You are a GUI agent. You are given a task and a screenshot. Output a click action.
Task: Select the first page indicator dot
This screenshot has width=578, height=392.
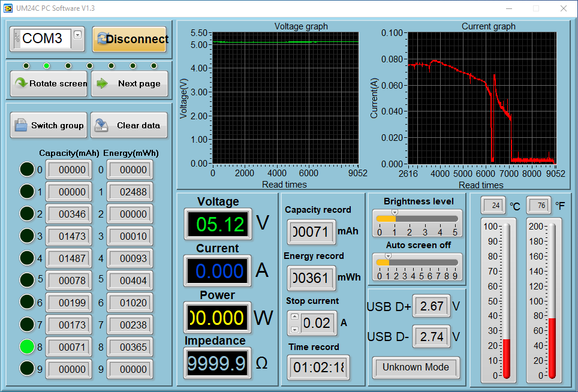(26, 66)
